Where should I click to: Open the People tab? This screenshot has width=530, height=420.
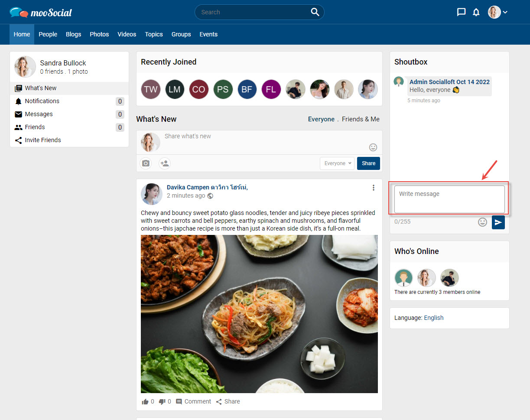coord(48,34)
